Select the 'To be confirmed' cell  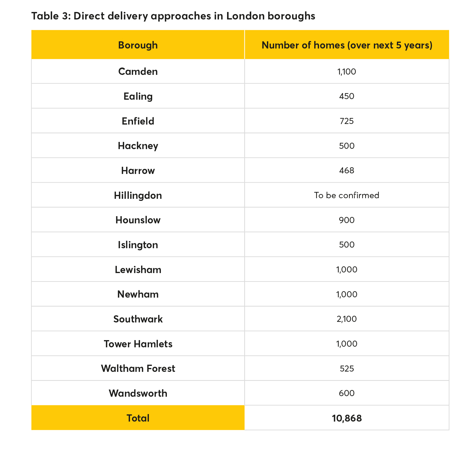click(x=347, y=196)
